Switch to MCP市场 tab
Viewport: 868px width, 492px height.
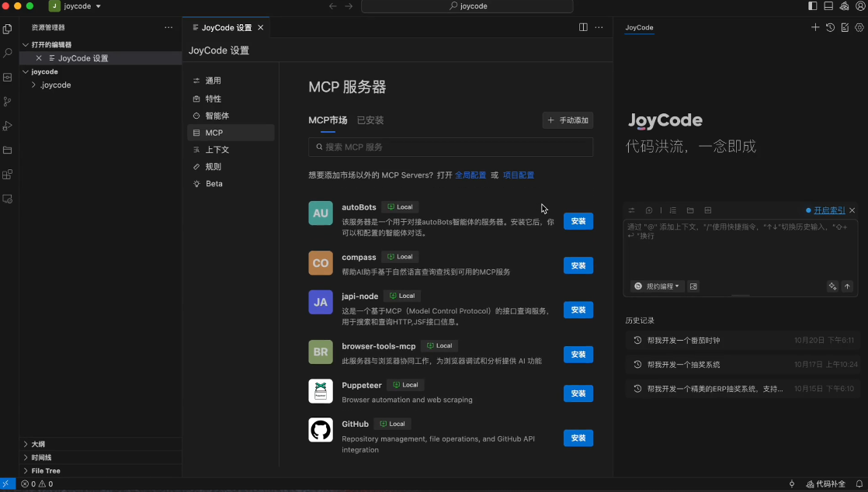328,120
